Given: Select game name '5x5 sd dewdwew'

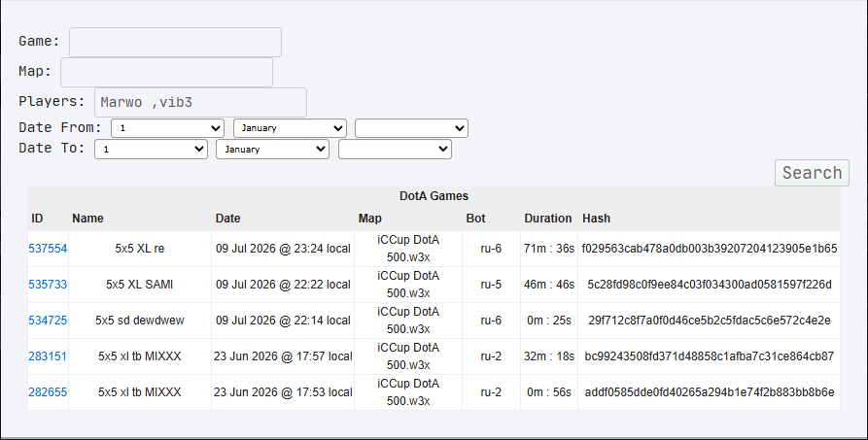Looking at the screenshot, I should (140, 321).
